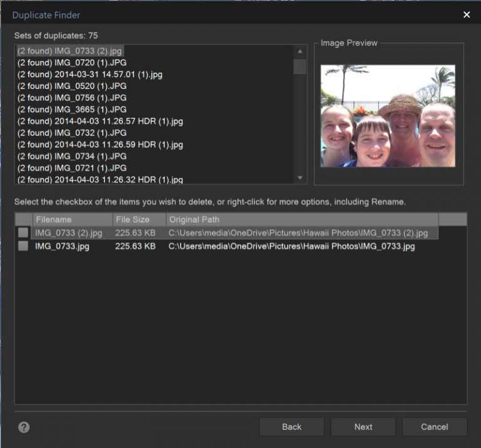This screenshot has height=448, width=481.
Task: Select the set IMG_0756 (1).JPG
Action: point(72,98)
